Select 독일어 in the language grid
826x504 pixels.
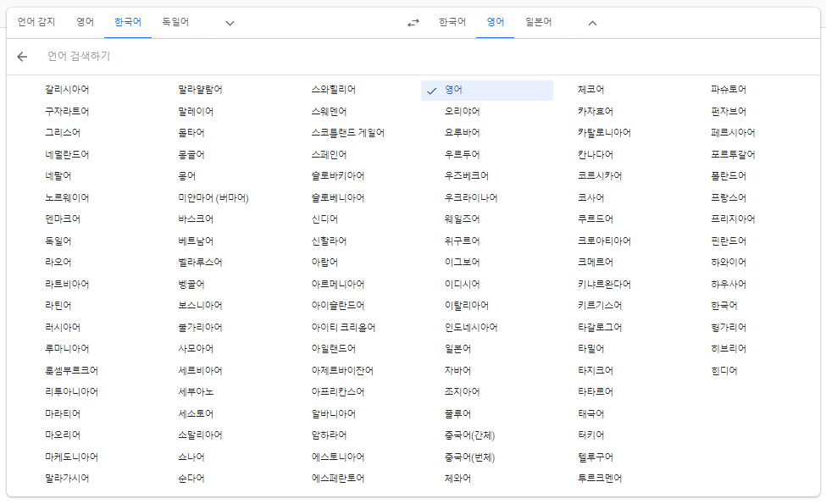pos(58,241)
